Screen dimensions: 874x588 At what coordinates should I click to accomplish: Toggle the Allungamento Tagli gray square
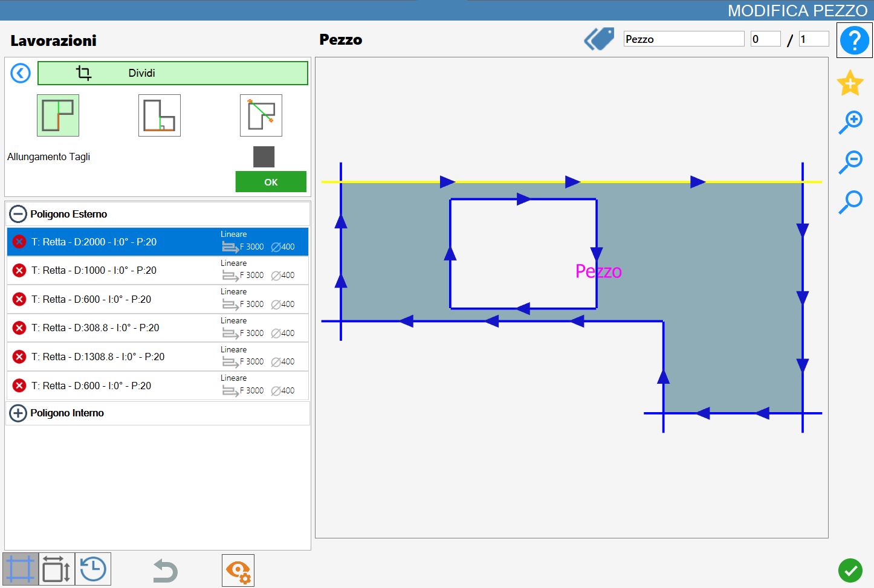pos(264,157)
